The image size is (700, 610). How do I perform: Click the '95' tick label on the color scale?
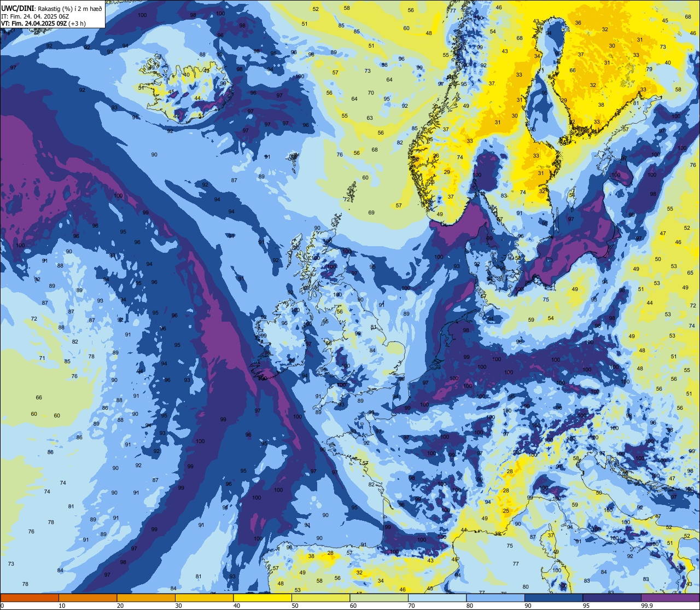coord(586,606)
